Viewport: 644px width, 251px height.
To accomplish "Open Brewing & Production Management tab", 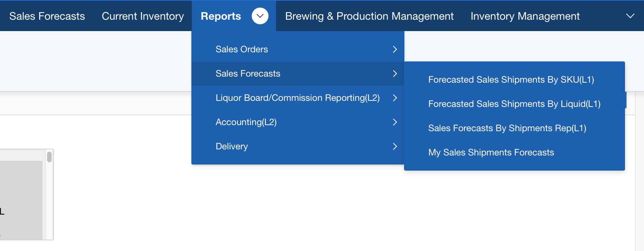I will point(369,16).
